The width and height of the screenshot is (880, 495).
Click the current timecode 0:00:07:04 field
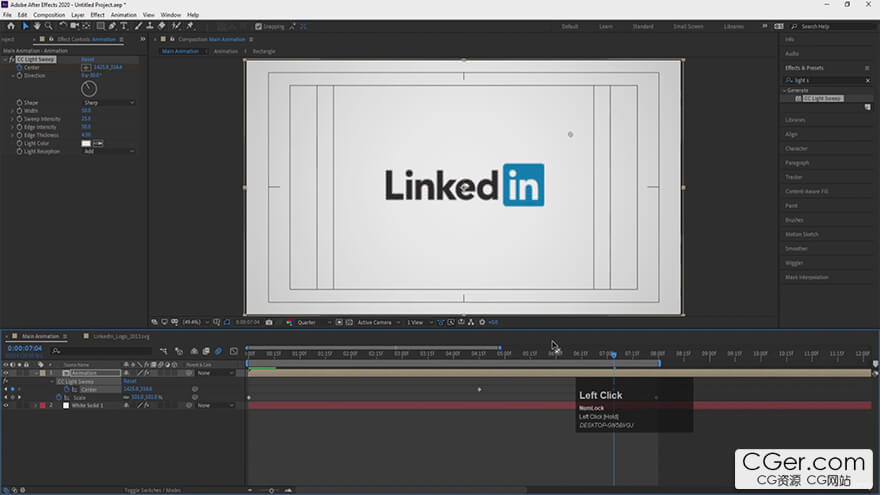click(25, 349)
